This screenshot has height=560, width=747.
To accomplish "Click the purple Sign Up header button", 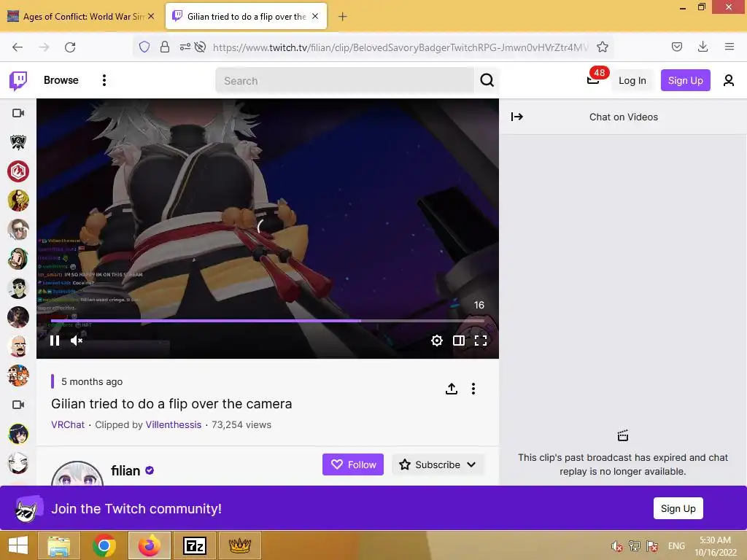I will pyautogui.click(x=685, y=80).
